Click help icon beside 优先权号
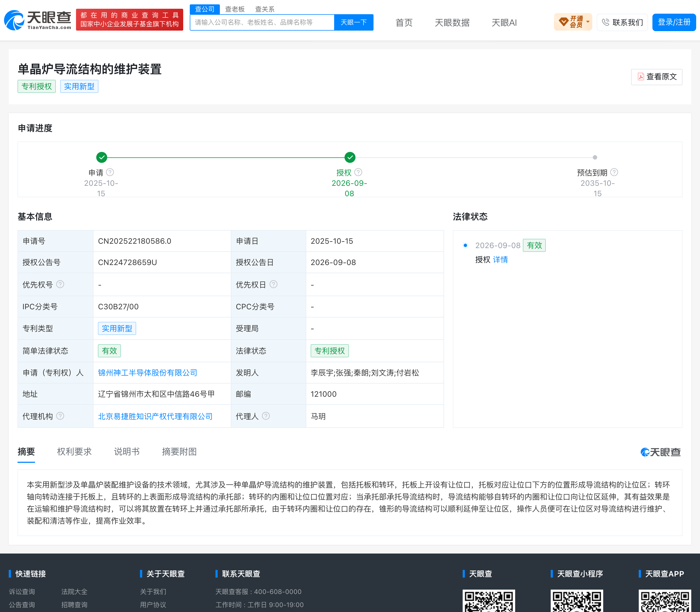700x612 pixels. pos(60,284)
